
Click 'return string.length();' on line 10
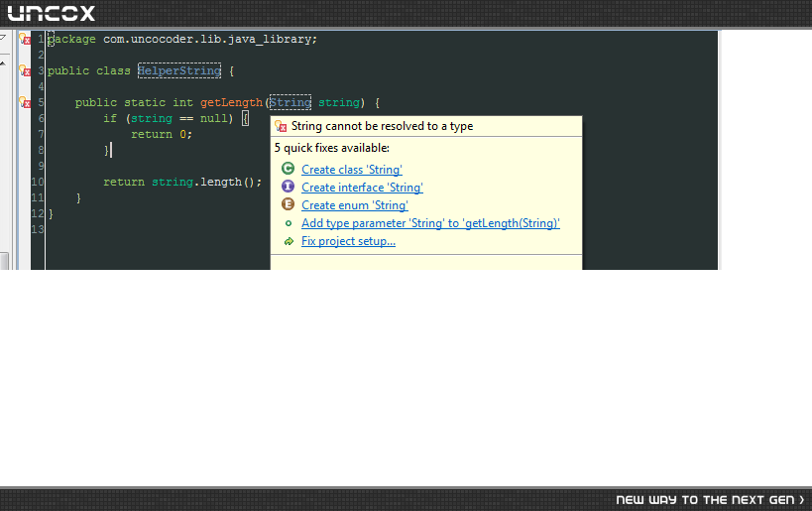pyautogui.click(x=182, y=182)
